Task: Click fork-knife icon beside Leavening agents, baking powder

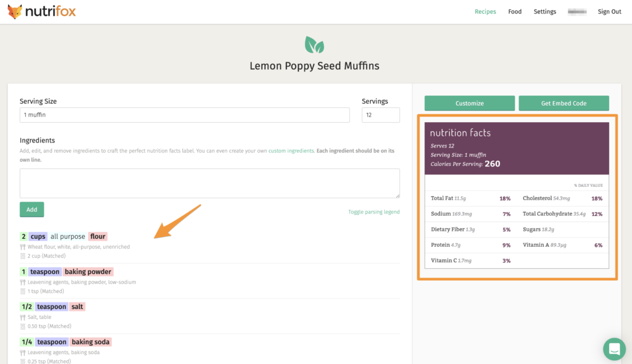Action: coord(23,282)
